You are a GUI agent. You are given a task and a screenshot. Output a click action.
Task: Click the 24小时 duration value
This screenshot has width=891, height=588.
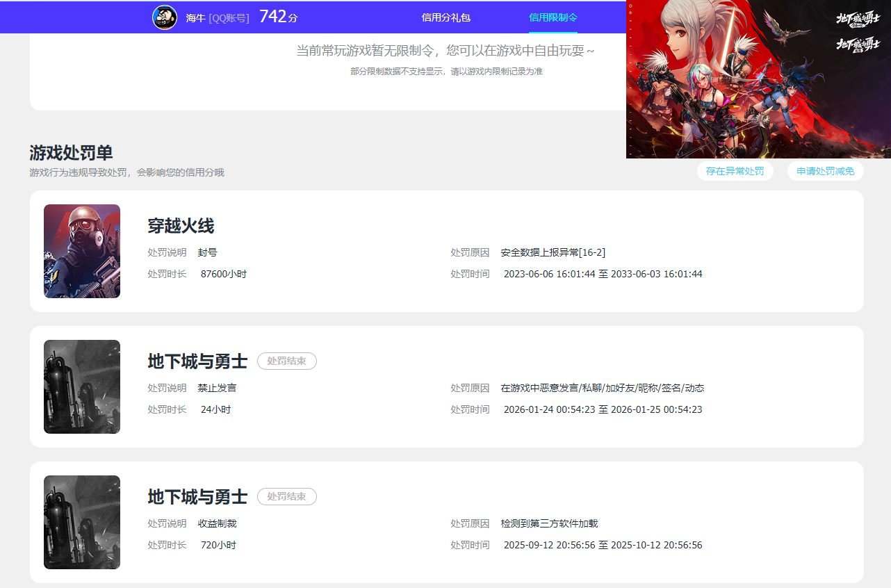[215, 409]
